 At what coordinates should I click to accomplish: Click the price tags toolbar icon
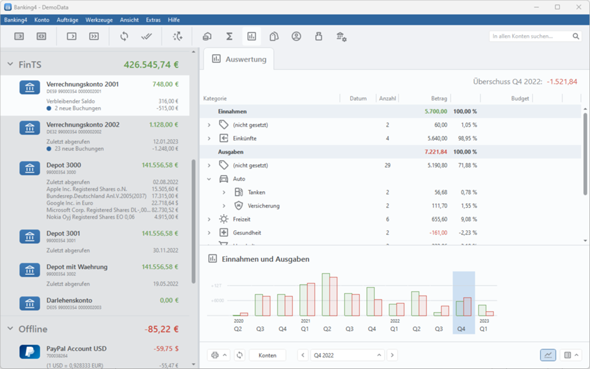coord(274,36)
